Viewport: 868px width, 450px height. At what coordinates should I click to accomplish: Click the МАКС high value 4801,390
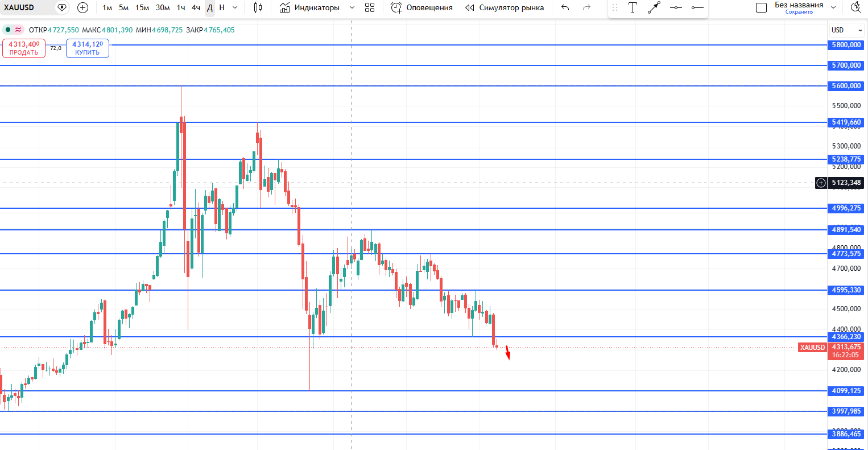[x=117, y=30]
